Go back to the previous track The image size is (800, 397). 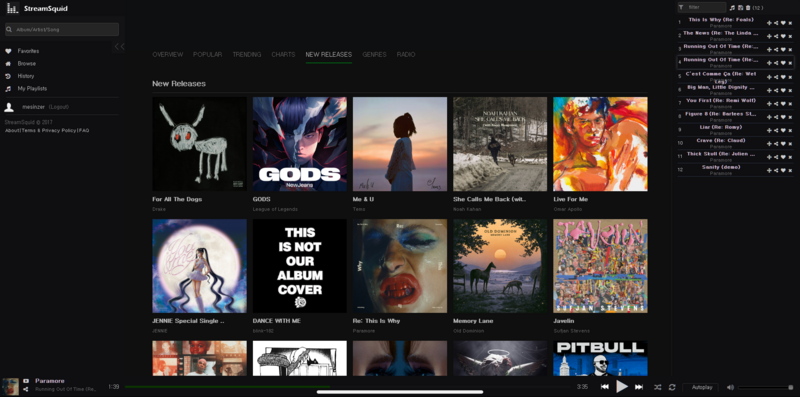[x=605, y=387]
